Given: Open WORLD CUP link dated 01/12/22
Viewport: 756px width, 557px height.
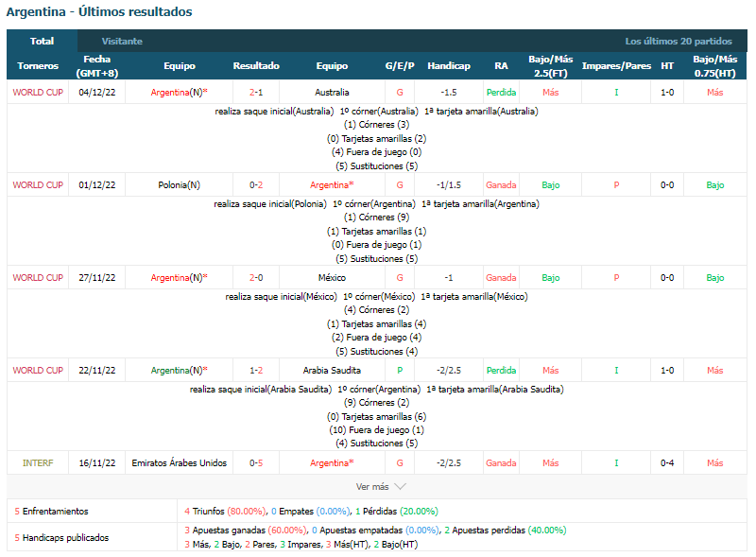Looking at the screenshot, I should pos(38,184).
